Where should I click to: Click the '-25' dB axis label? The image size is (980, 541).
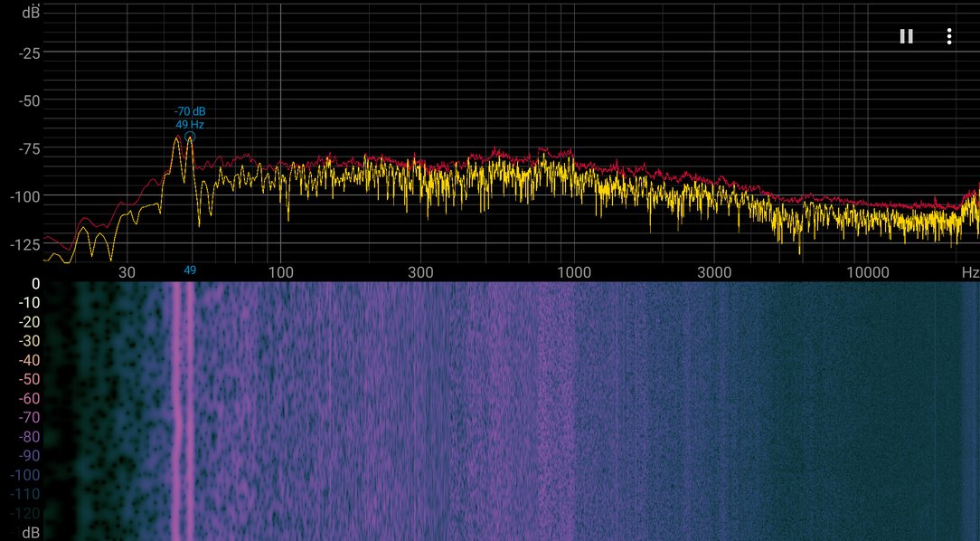pyautogui.click(x=29, y=53)
